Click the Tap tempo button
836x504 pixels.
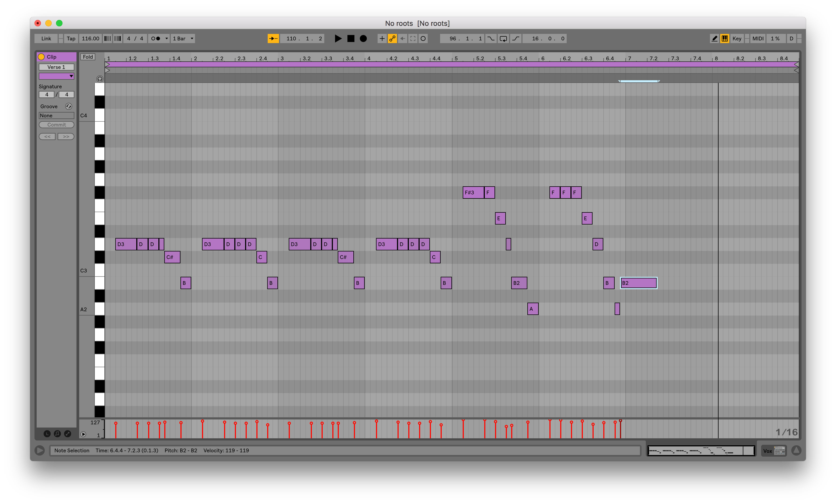pos(71,39)
